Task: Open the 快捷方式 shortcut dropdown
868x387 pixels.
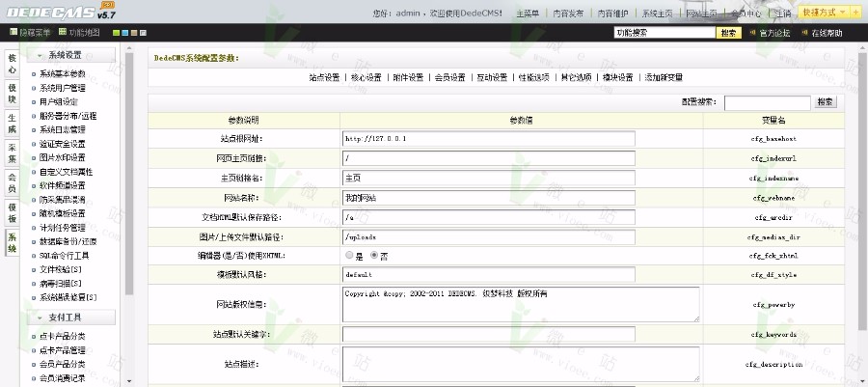Action: pos(824,13)
